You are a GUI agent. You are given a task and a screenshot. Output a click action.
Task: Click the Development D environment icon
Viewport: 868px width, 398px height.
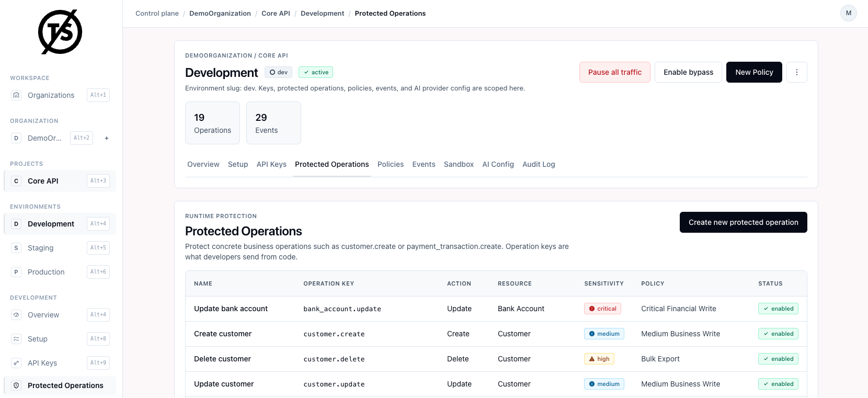pyautogui.click(x=16, y=224)
